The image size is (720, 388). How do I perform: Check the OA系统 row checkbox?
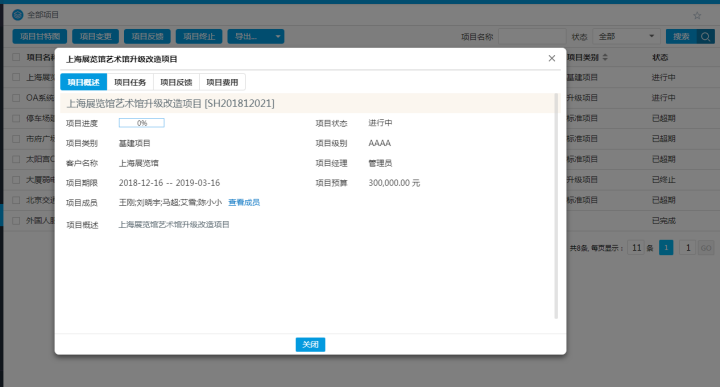tap(16, 98)
